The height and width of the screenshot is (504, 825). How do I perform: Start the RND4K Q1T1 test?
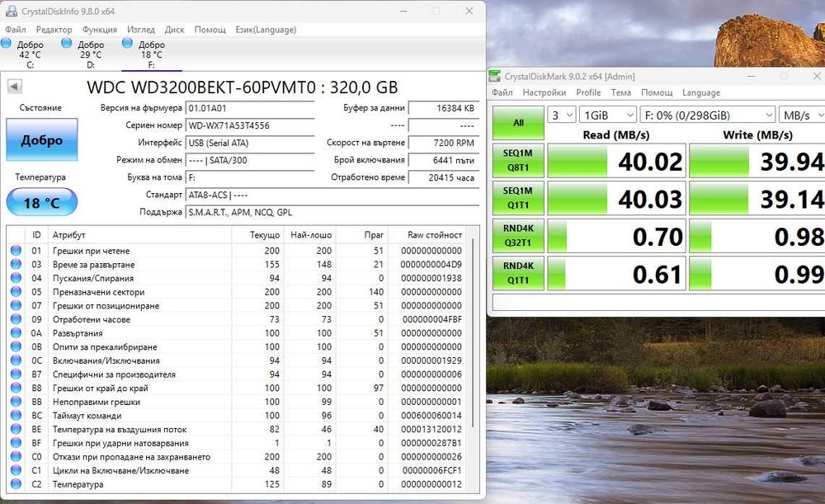tap(518, 273)
